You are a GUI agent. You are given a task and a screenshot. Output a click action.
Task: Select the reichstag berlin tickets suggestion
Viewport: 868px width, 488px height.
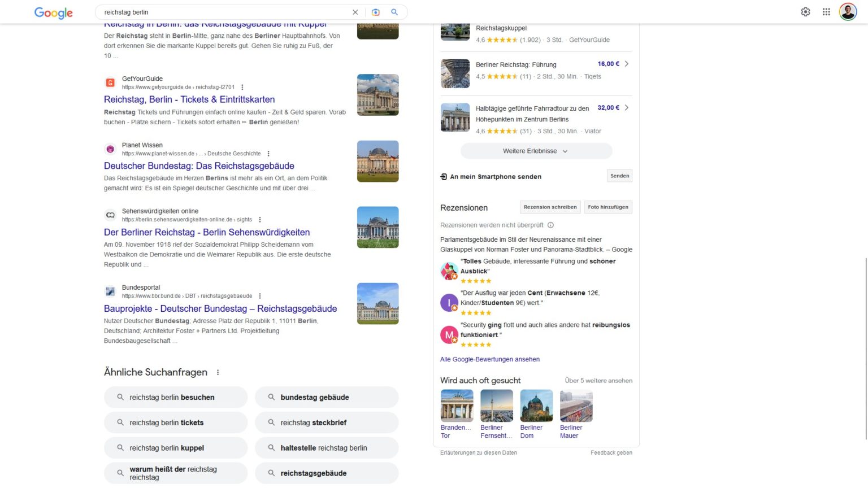point(175,422)
